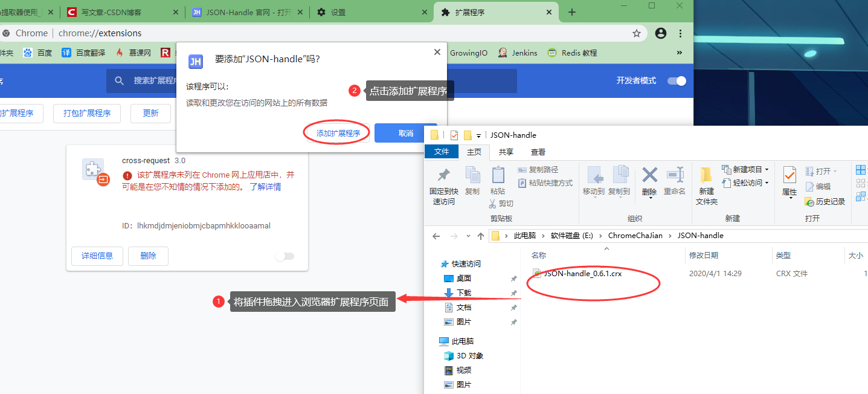Open 详细信息 for cross-request extension

coord(97,256)
